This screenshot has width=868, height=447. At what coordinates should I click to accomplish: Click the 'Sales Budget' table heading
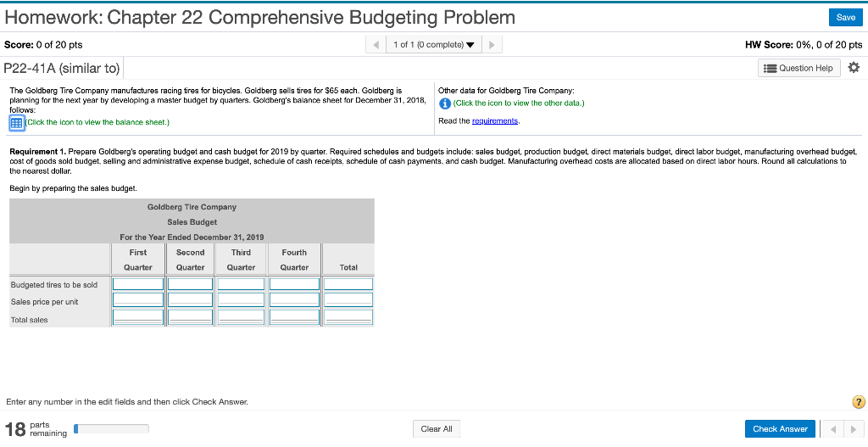click(192, 222)
